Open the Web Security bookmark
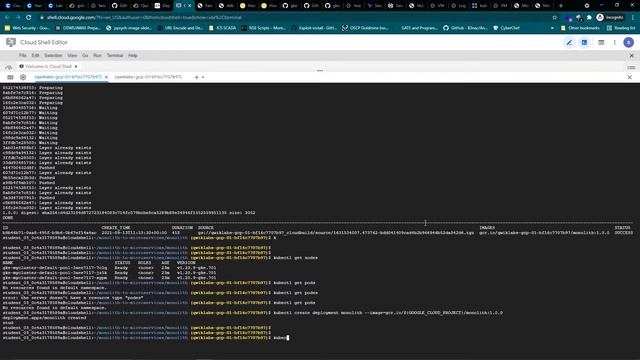The height and width of the screenshot is (360, 640). pos(27,28)
